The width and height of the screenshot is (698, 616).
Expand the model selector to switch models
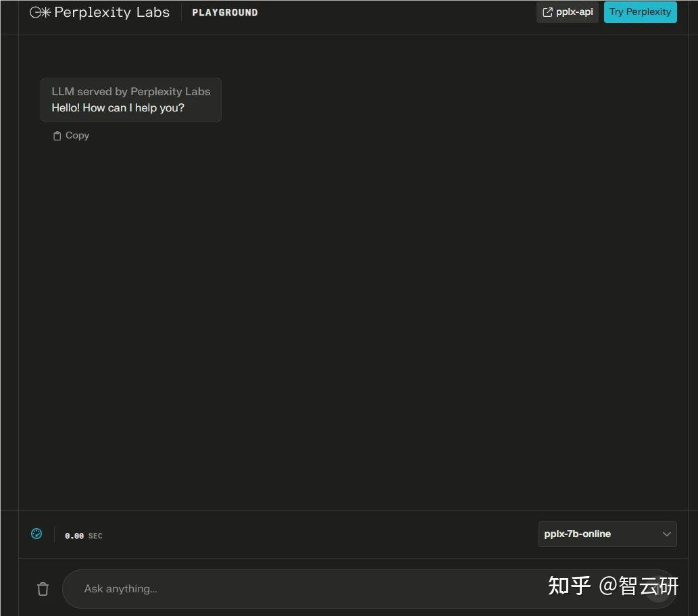pos(607,534)
